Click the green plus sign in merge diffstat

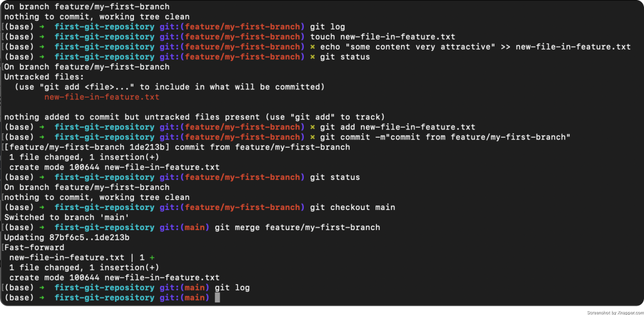152,258
